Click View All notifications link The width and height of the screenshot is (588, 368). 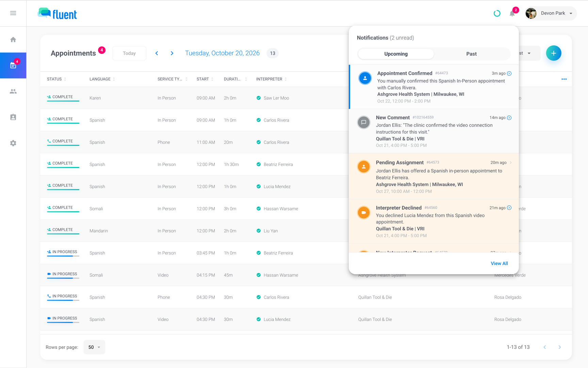tap(499, 263)
